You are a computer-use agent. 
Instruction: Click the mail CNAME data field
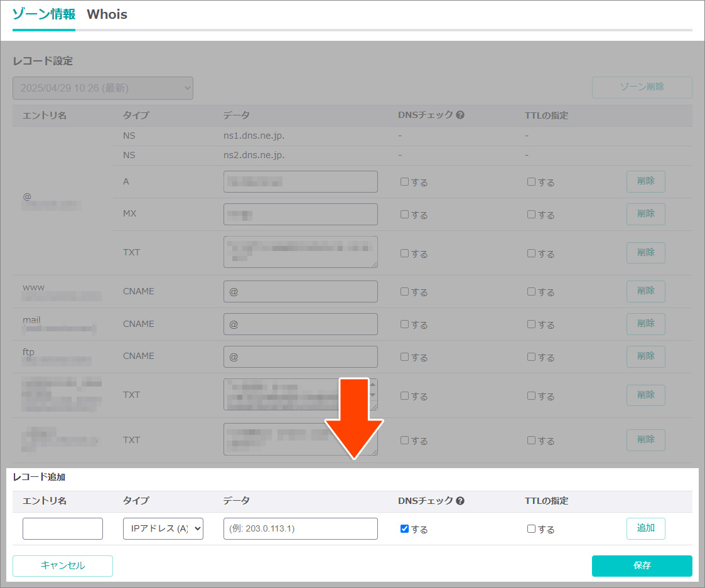tap(300, 324)
